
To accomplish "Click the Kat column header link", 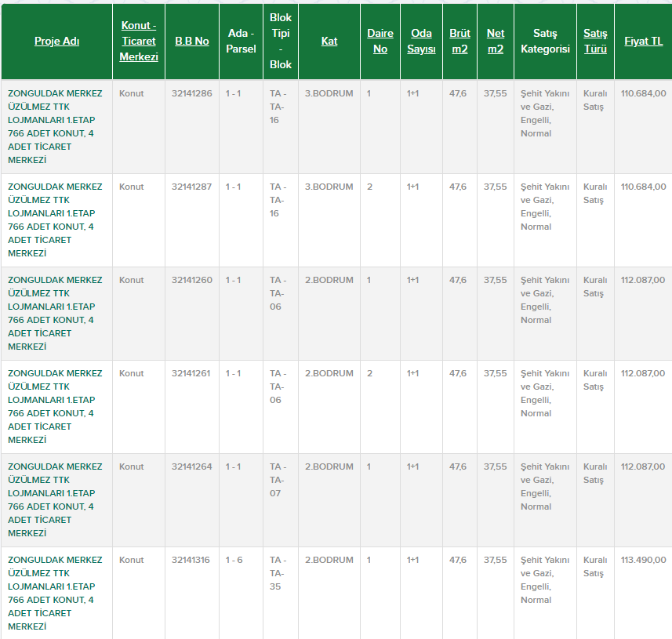I will pos(329,41).
